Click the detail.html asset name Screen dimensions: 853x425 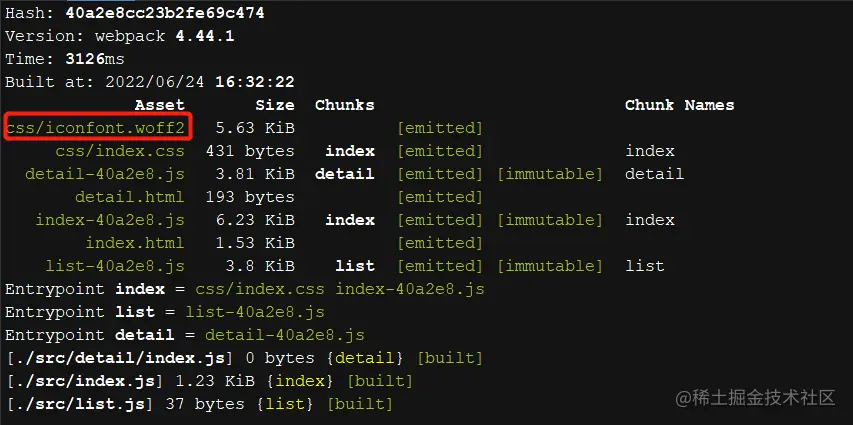pyautogui.click(x=130, y=197)
